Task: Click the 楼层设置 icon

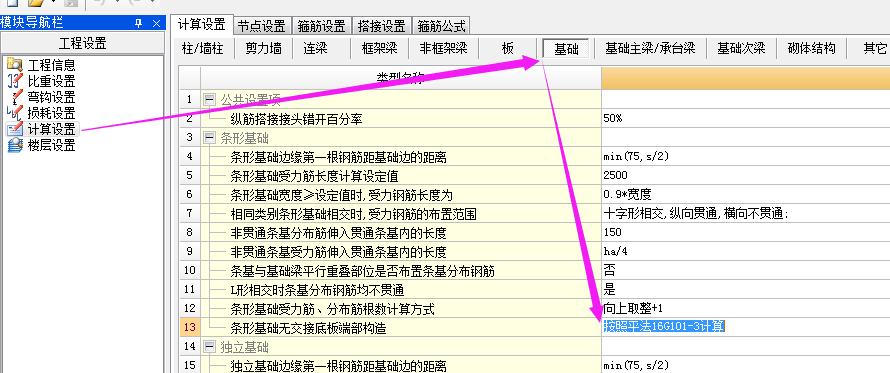Action: [x=15, y=145]
